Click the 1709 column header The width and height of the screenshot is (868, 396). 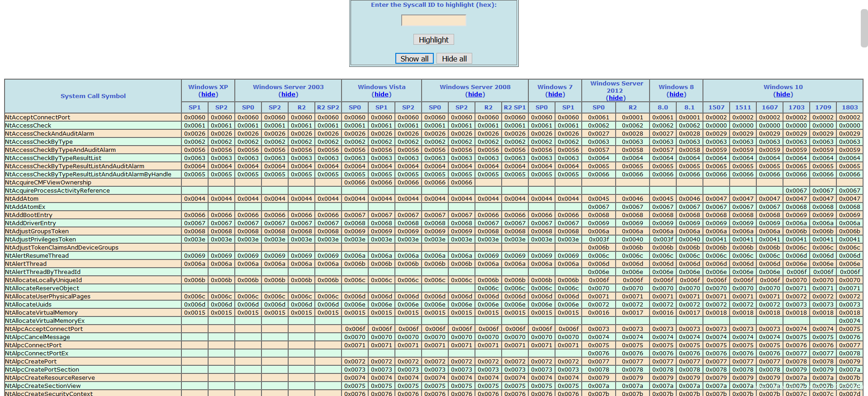coord(823,108)
